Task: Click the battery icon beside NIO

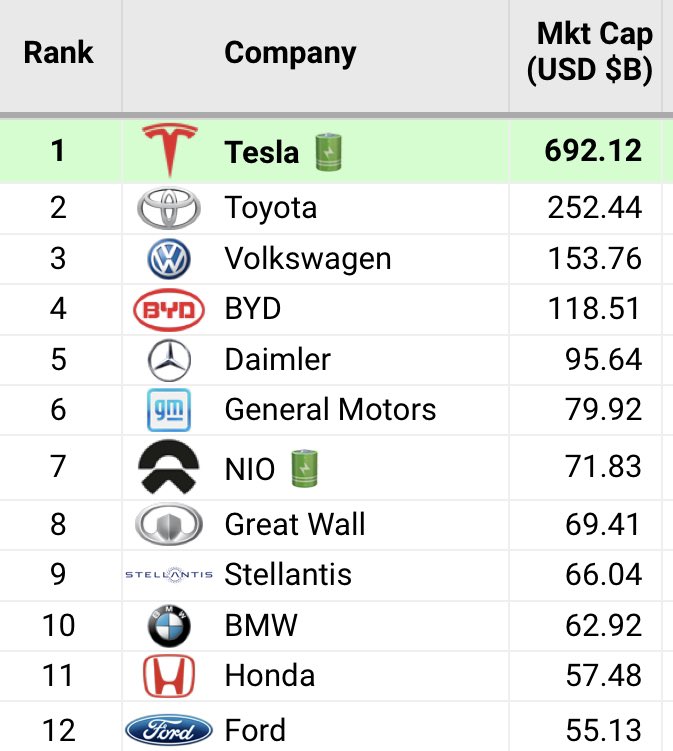Action: click(x=303, y=467)
